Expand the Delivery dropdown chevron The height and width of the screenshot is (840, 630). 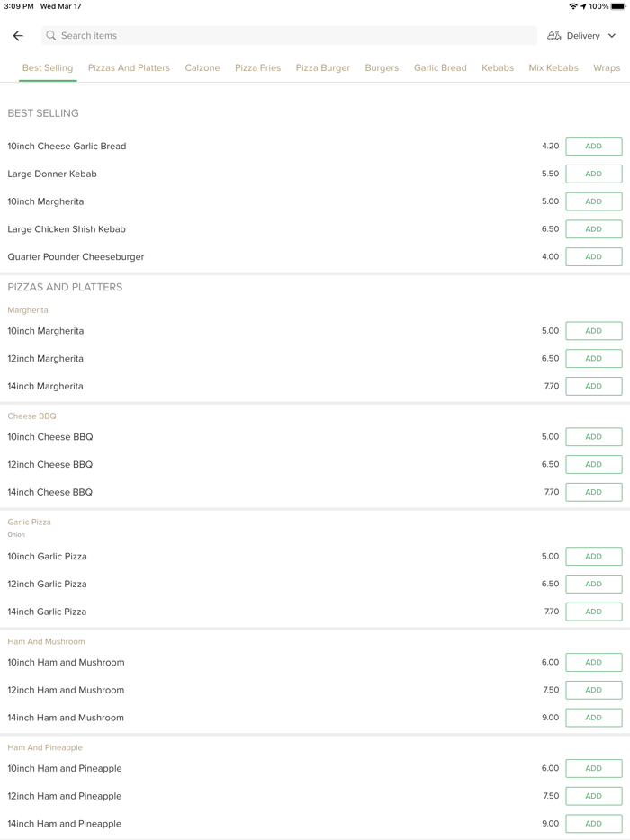612,36
